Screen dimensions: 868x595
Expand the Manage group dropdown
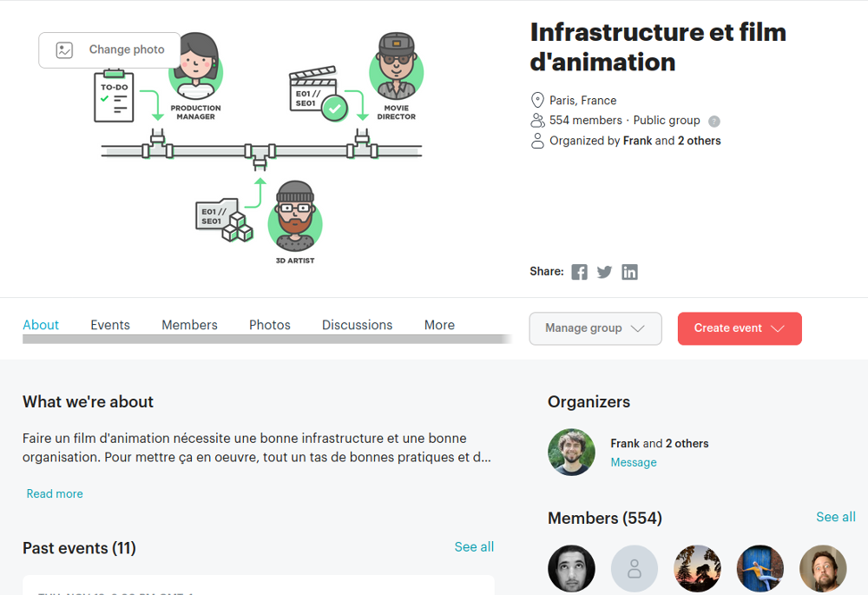pos(595,328)
